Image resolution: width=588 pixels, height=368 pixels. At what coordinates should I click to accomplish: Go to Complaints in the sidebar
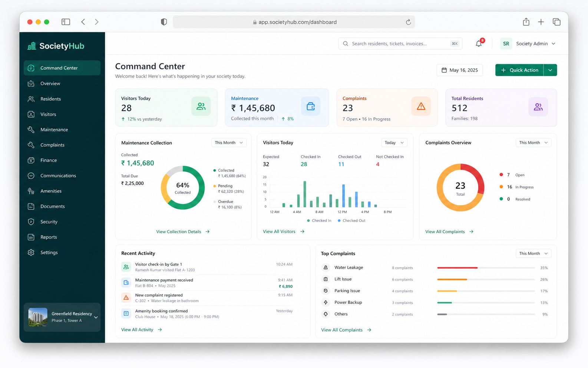point(62,145)
